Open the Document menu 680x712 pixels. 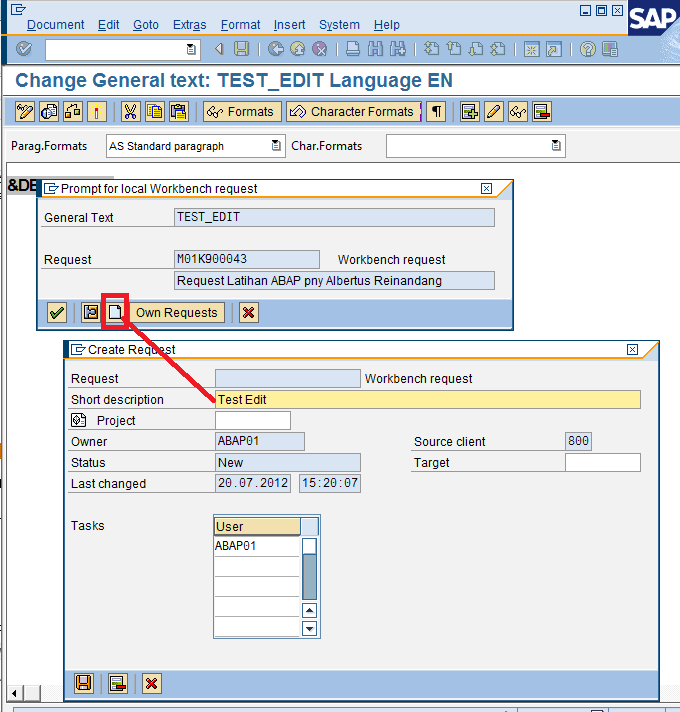point(55,25)
